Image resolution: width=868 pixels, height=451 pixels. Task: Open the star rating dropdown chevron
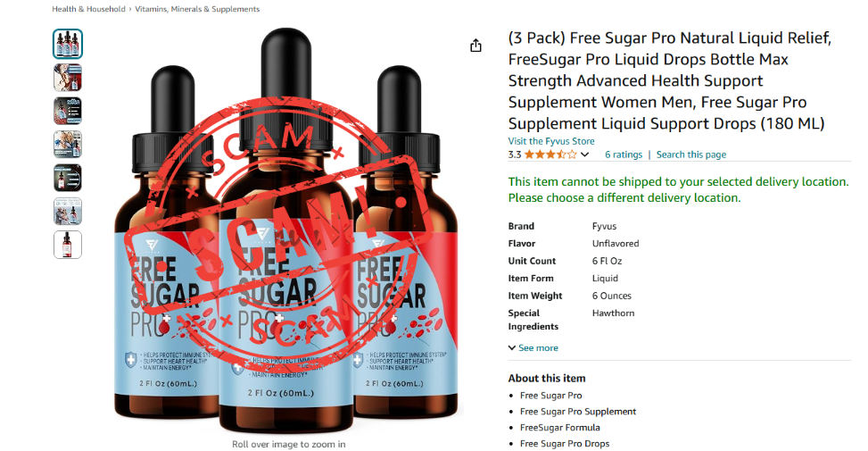click(x=584, y=155)
